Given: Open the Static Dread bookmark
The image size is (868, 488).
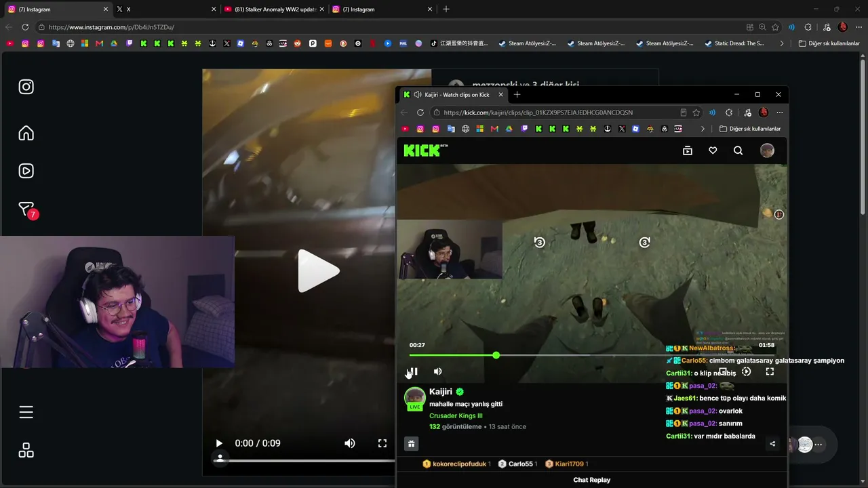Looking at the screenshot, I should pyautogui.click(x=734, y=43).
